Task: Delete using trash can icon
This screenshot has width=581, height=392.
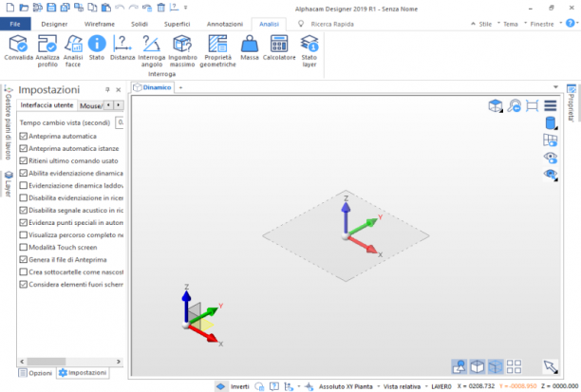Action: (160, 8)
